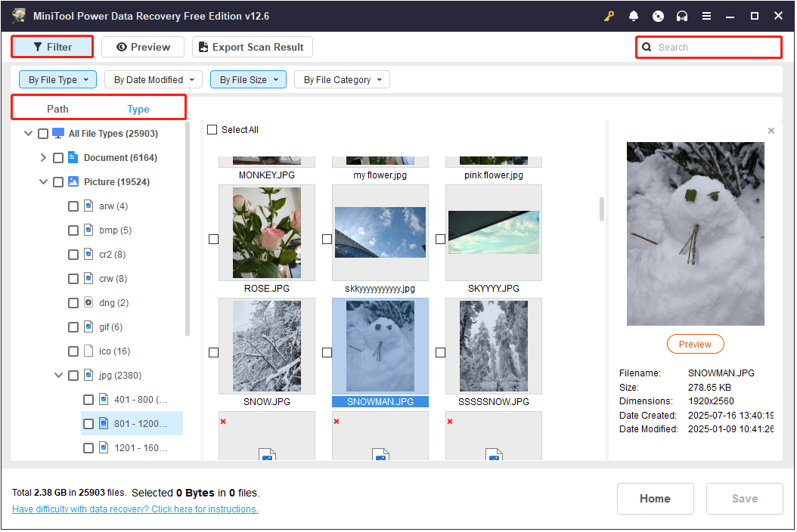
Task: Switch to the Path tab
Action: pos(57,108)
